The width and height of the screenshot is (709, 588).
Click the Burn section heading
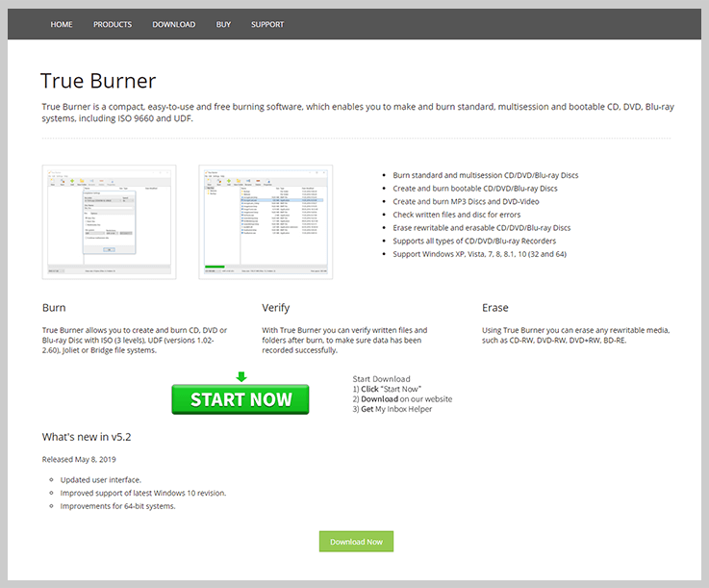(54, 308)
